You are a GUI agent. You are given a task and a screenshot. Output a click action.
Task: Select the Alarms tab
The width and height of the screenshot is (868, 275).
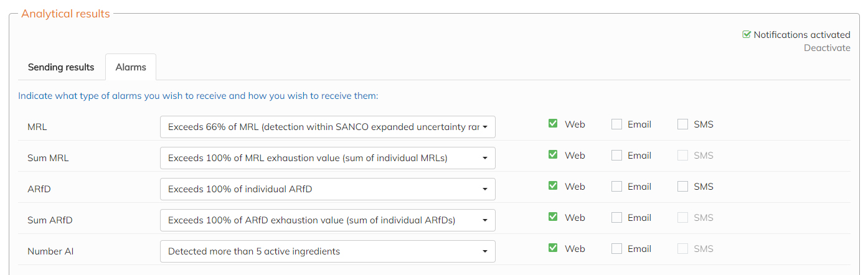pyautogui.click(x=131, y=67)
